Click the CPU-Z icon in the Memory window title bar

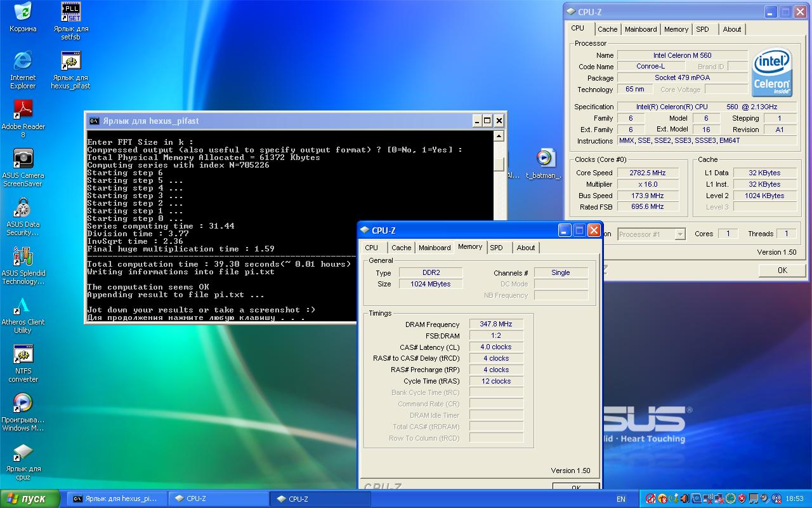(x=365, y=231)
